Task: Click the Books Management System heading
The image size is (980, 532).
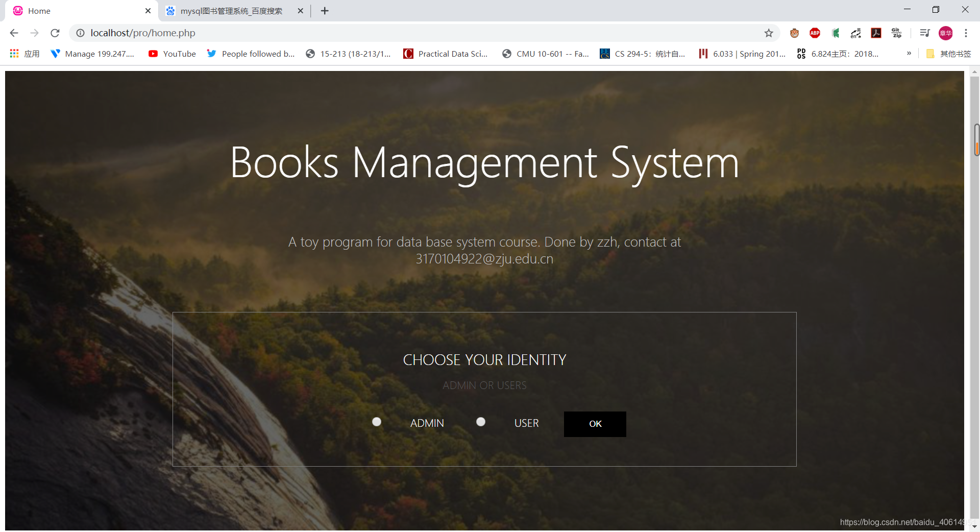Action: [484, 163]
